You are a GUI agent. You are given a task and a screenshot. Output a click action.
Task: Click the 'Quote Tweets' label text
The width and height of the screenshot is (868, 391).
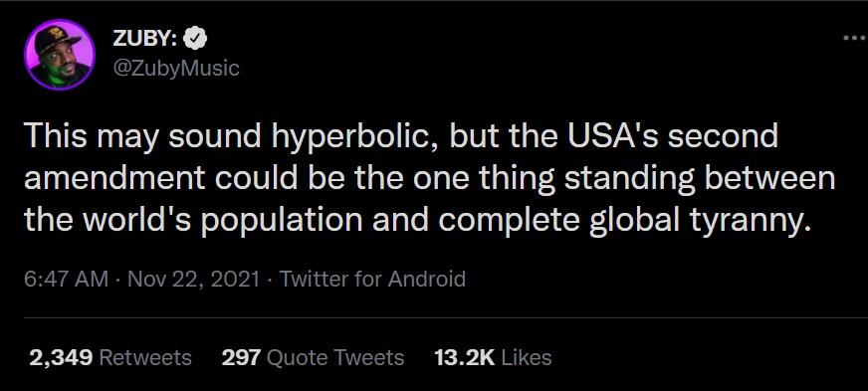click(335, 358)
